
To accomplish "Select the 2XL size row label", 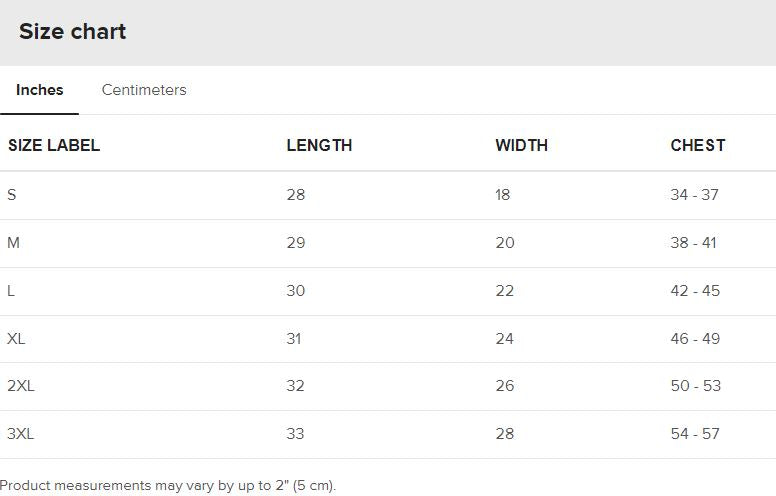I will point(21,386).
